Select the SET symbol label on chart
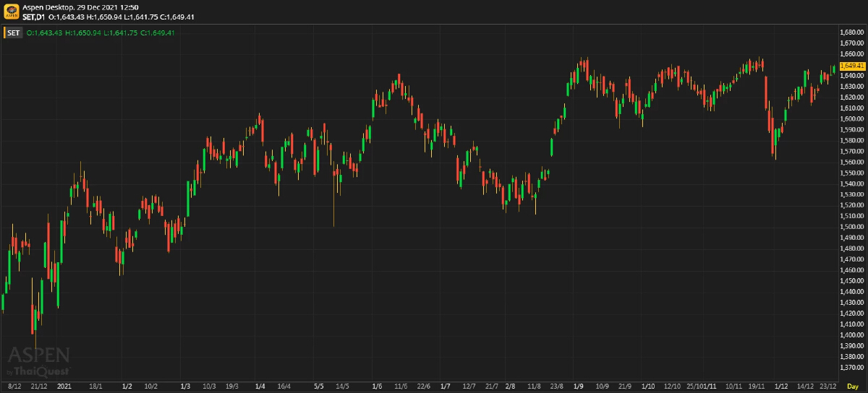Screen dimensions: 868x393 (14, 33)
